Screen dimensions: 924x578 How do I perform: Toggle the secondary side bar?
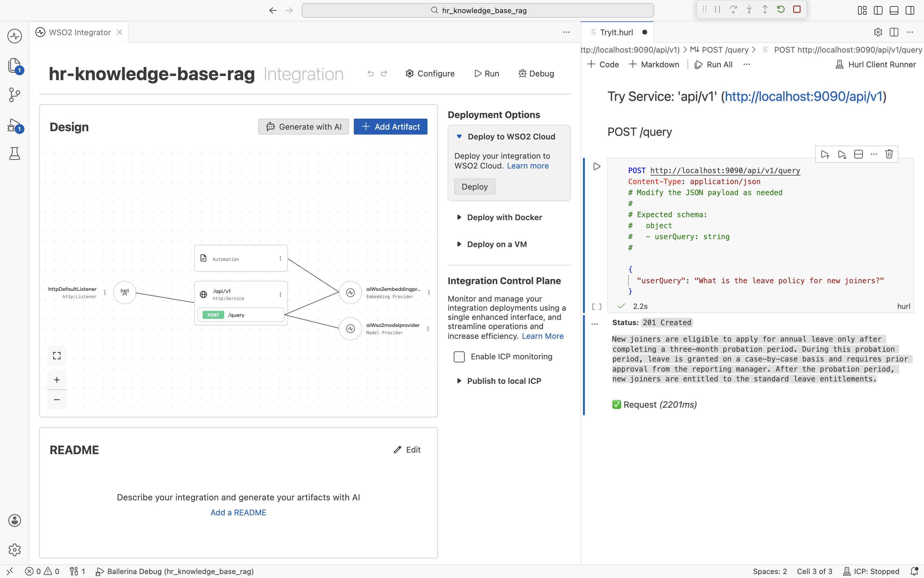pos(910,10)
